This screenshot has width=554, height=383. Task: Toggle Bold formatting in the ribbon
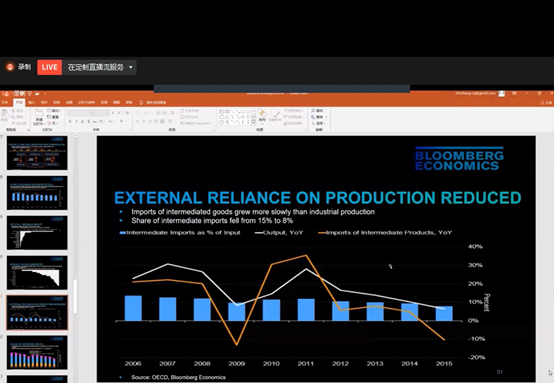pos(70,122)
